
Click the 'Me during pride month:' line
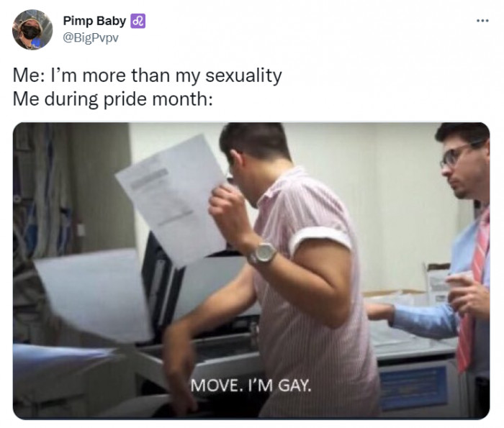pyautogui.click(x=113, y=99)
